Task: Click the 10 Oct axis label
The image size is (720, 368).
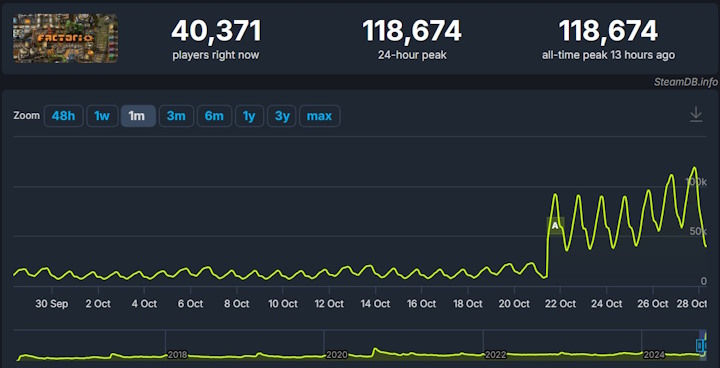Action: click(x=283, y=304)
